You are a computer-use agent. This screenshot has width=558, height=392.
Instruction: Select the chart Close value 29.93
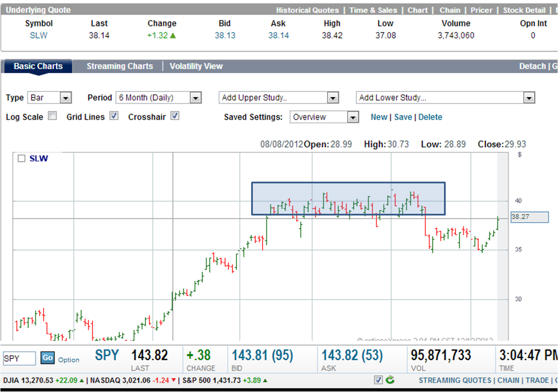(x=515, y=144)
